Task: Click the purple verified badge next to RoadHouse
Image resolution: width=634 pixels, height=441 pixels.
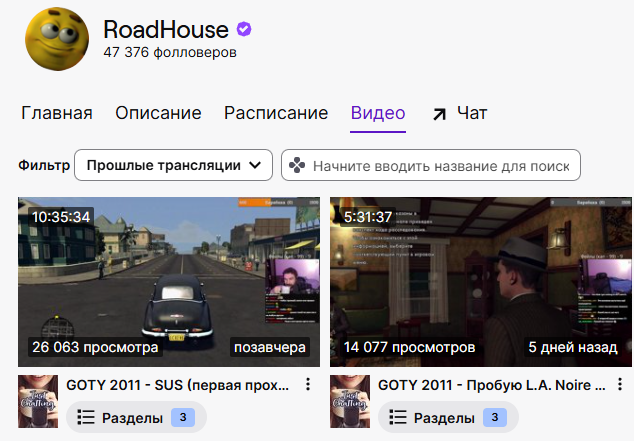Action: (x=244, y=29)
